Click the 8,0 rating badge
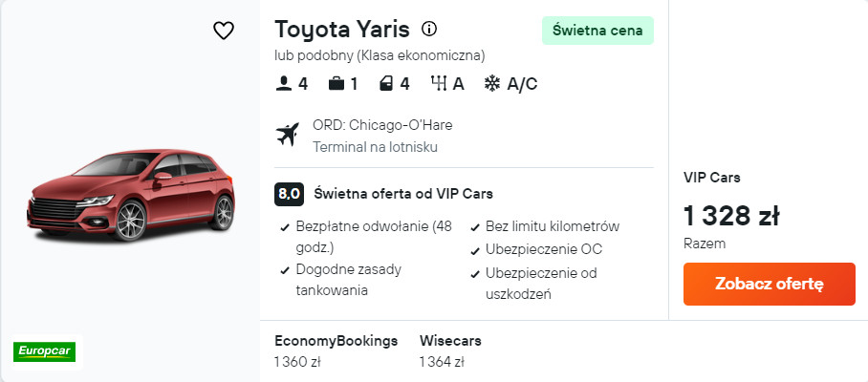This screenshot has height=382, width=868. tap(289, 194)
